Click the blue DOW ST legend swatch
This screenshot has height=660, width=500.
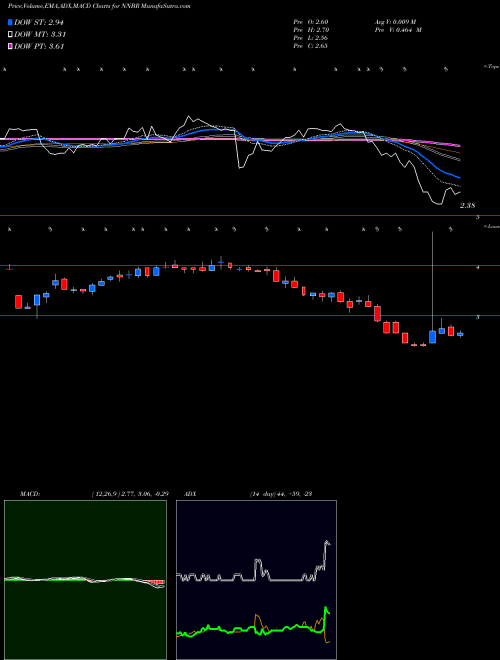[x=10, y=22]
